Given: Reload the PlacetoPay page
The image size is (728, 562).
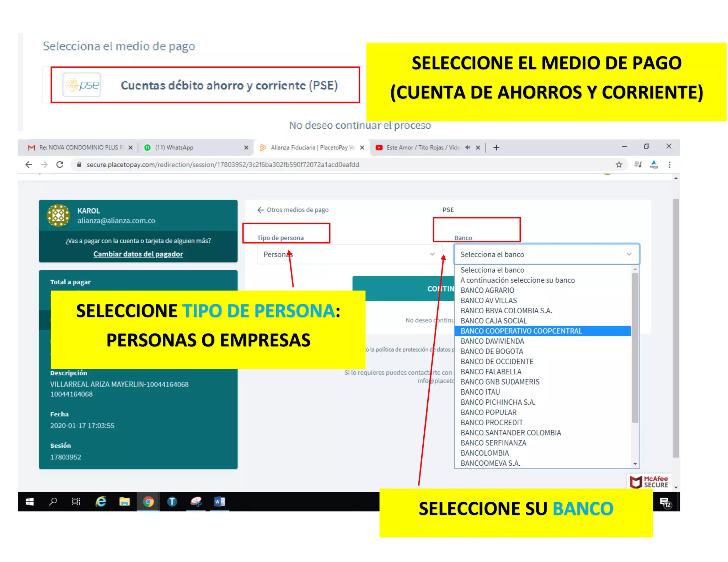Looking at the screenshot, I should coord(60,164).
